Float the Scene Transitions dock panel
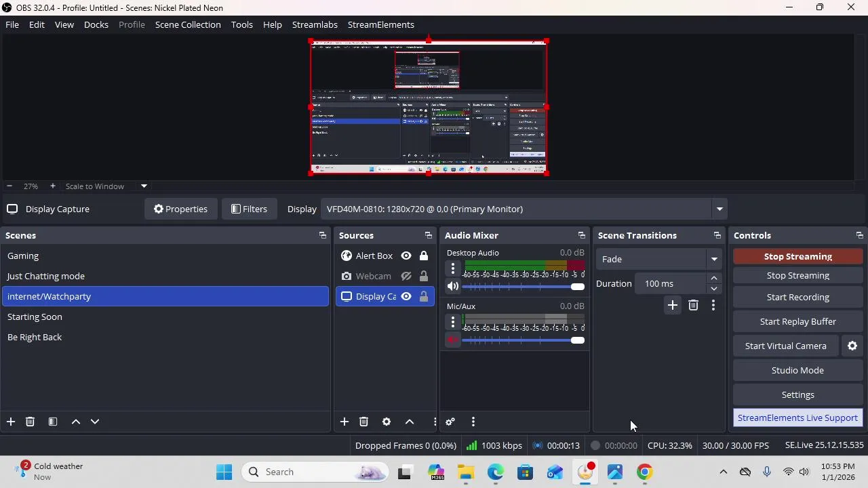 [x=717, y=235]
